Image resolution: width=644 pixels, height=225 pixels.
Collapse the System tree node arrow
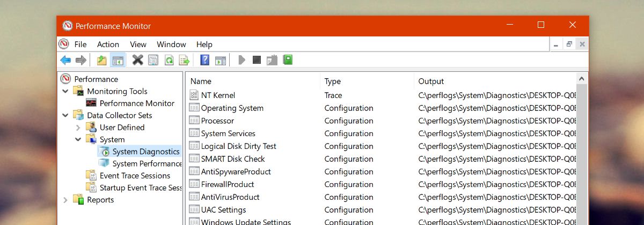point(78,139)
